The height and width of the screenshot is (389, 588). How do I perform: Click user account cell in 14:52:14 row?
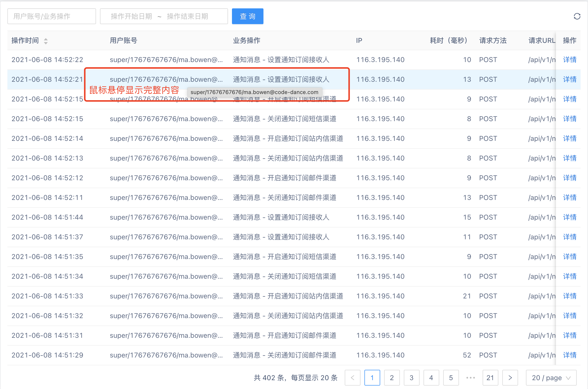click(x=166, y=138)
